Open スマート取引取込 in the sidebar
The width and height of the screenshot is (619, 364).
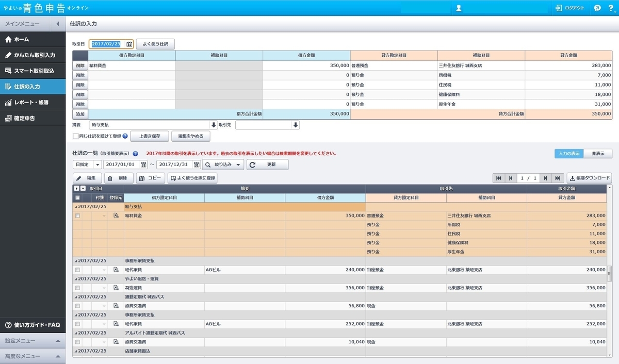pos(32,71)
